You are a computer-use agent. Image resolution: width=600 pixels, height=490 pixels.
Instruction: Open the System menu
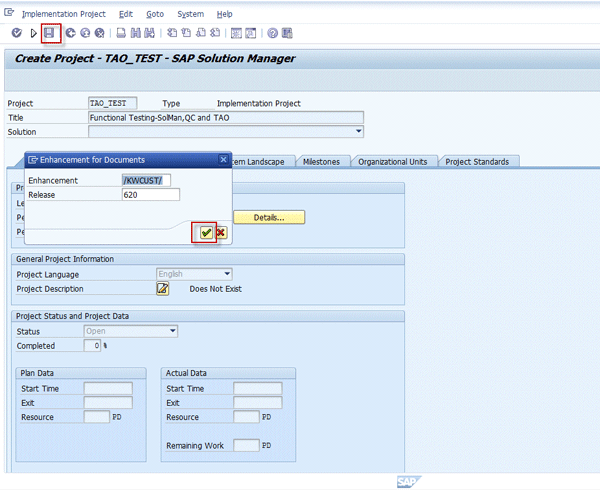click(x=191, y=14)
